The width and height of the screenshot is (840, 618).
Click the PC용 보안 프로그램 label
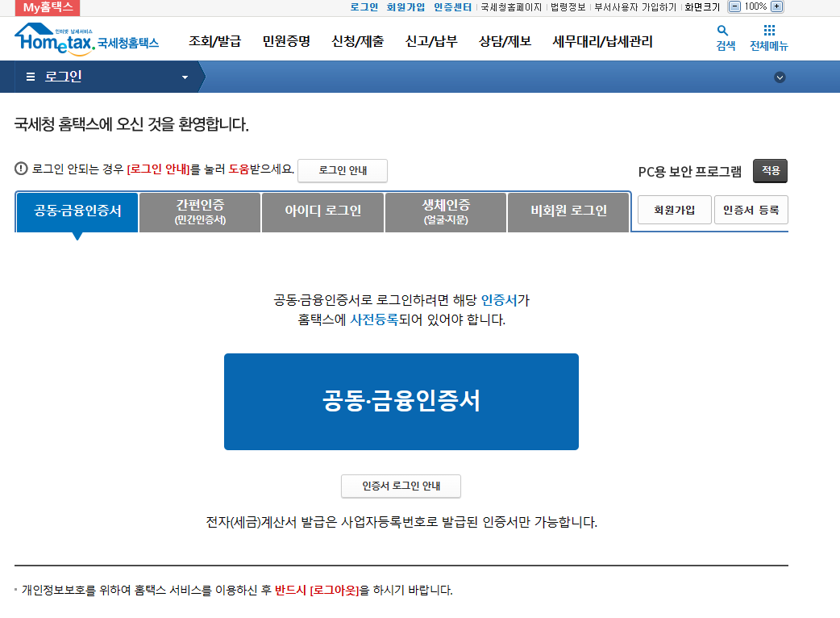689,172
